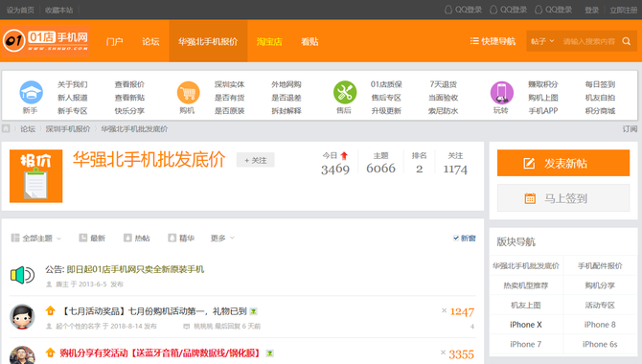The height and width of the screenshot is (364, 642).
Task: Open the 快捷导航 menu
Action: pos(493,41)
